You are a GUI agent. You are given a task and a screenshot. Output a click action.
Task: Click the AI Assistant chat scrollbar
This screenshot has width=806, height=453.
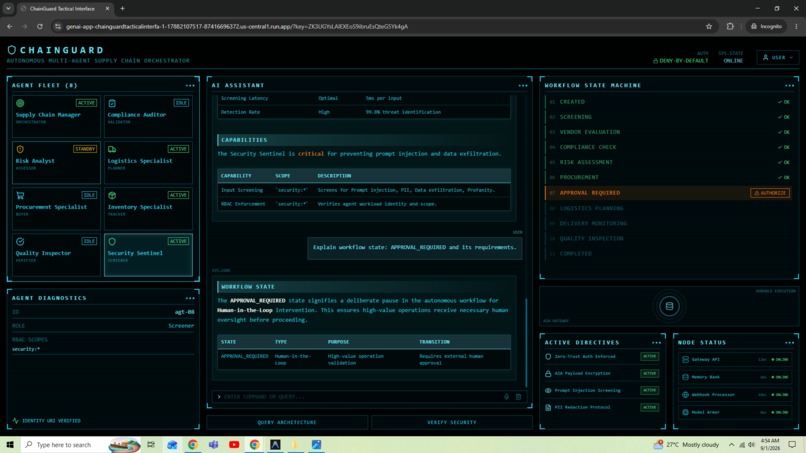click(526, 342)
